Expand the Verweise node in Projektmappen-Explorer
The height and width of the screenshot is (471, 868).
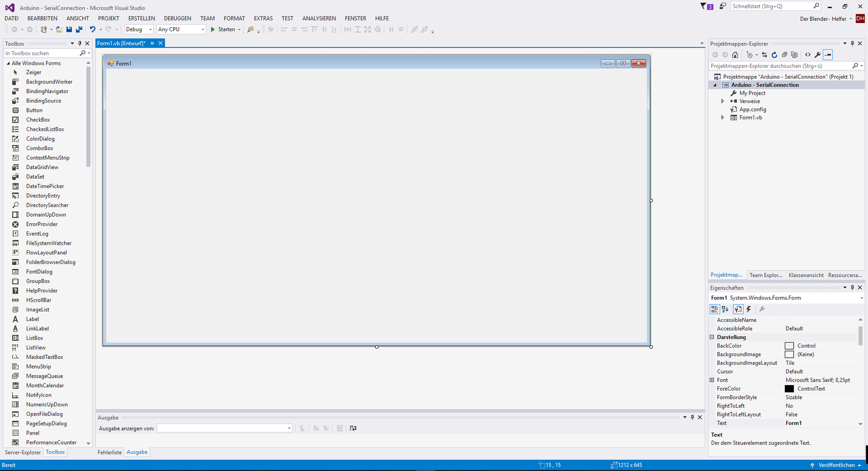pos(722,101)
